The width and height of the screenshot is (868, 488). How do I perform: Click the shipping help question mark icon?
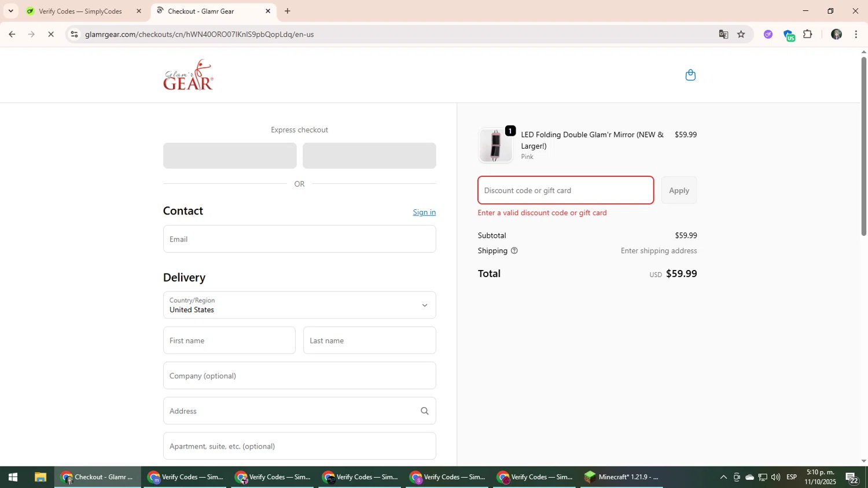(x=514, y=251)
